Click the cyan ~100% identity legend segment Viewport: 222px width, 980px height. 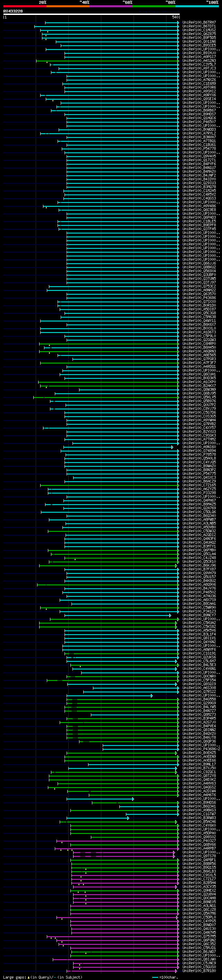197,6
